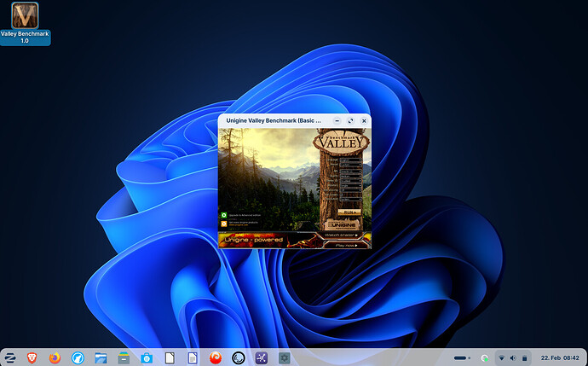This screenshot has height=366, width=588.
Task: Open the settings gear in the taskbar
Action: (x=285, y=357)
